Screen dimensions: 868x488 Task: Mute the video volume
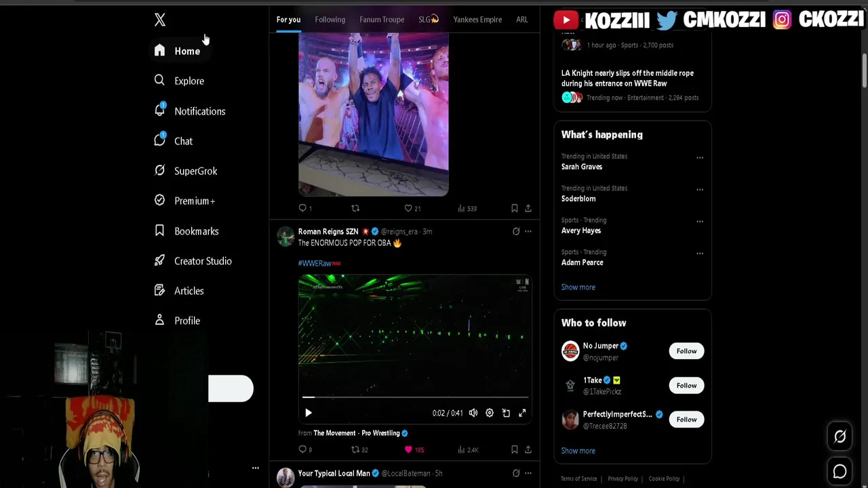(x=473, y=413)
